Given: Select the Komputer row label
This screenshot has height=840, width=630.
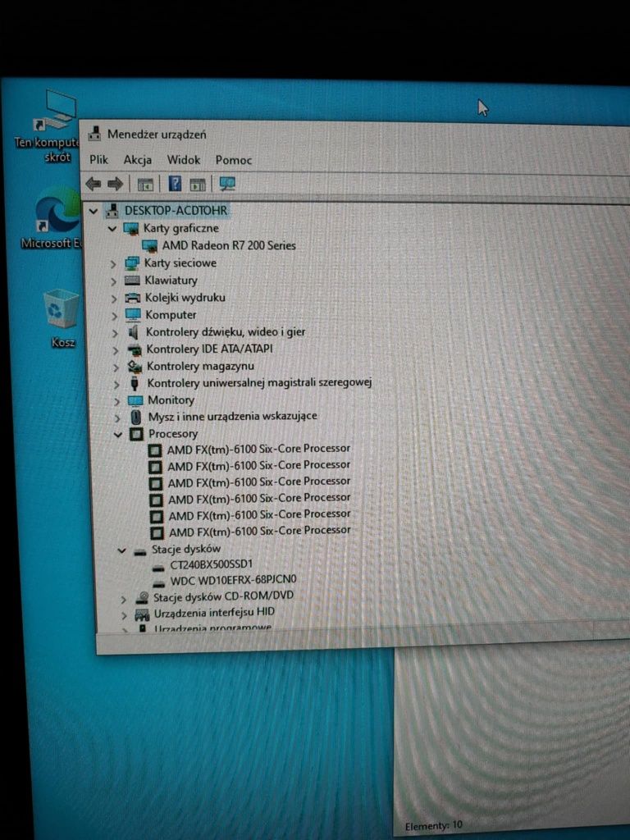Looking at the screenshot, I should coord(171,315).
